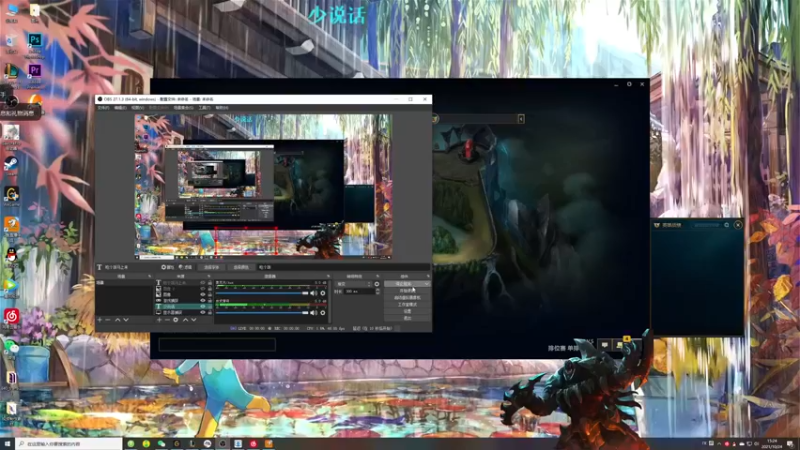Launch Steam from the desktop
Image resolution: width=800 pixels, height=450 pixels.
(x=11, y=164)
